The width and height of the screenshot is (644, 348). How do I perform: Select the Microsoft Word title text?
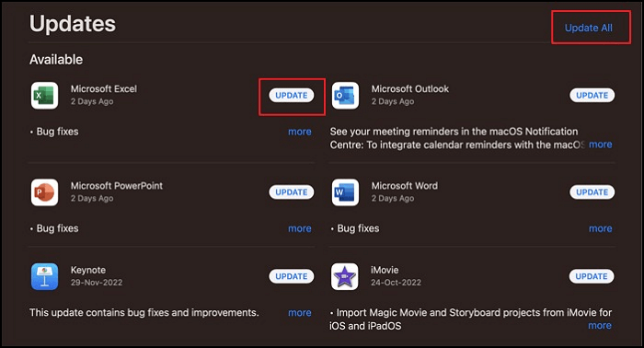point(405,186)
